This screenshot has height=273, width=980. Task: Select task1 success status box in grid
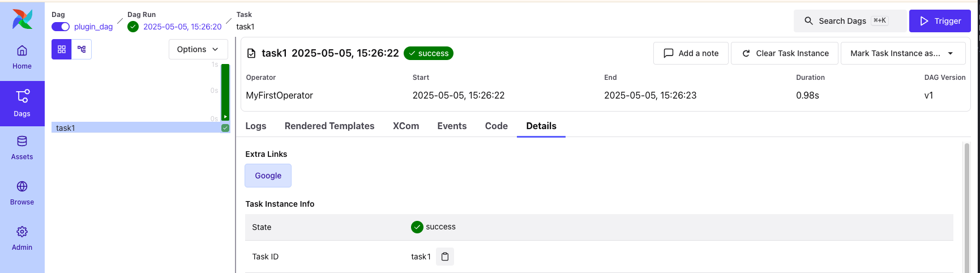[225, 128]
